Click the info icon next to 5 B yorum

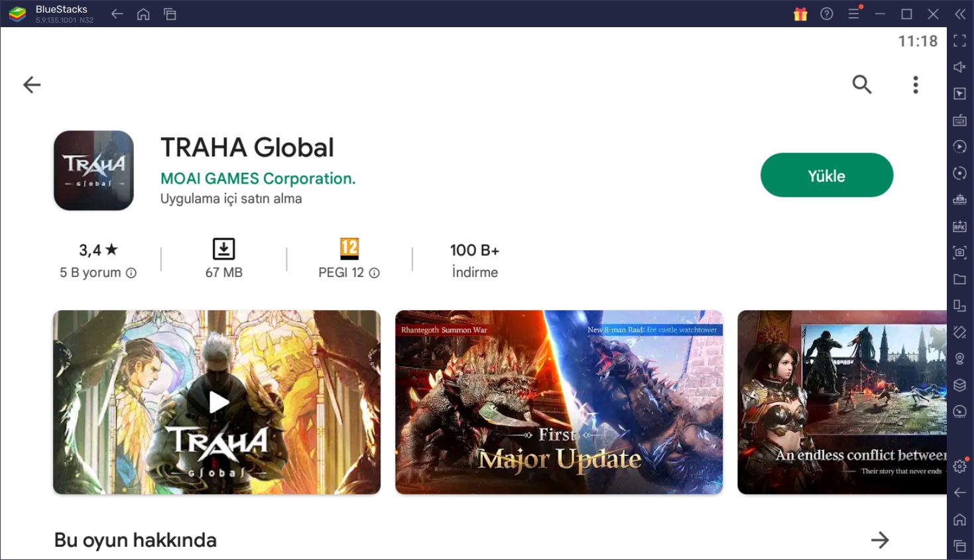pyautogui.click(x=131, y=273)
